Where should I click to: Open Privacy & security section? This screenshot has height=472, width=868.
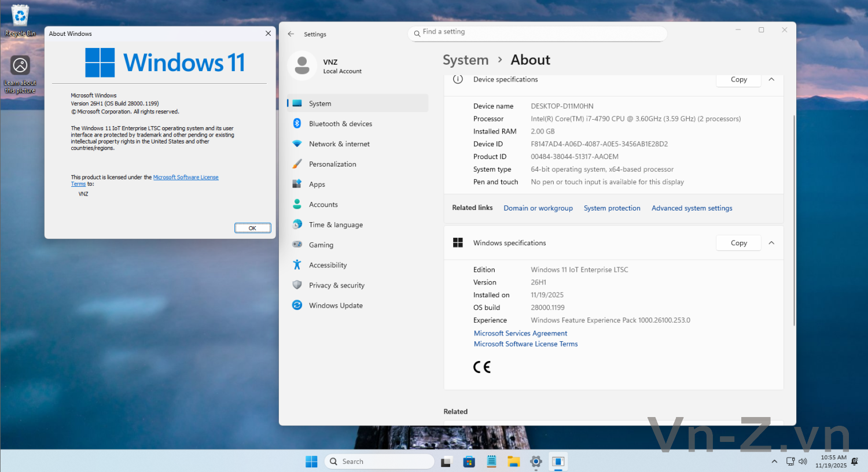click(x=336, y=285)
